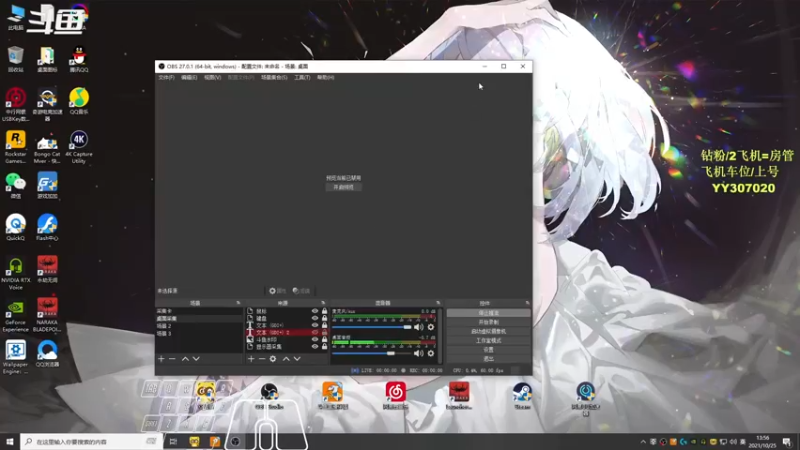Toggle 工作室模式 in the controls
This screenshot has height=450, width=800.
coord(488,341)
